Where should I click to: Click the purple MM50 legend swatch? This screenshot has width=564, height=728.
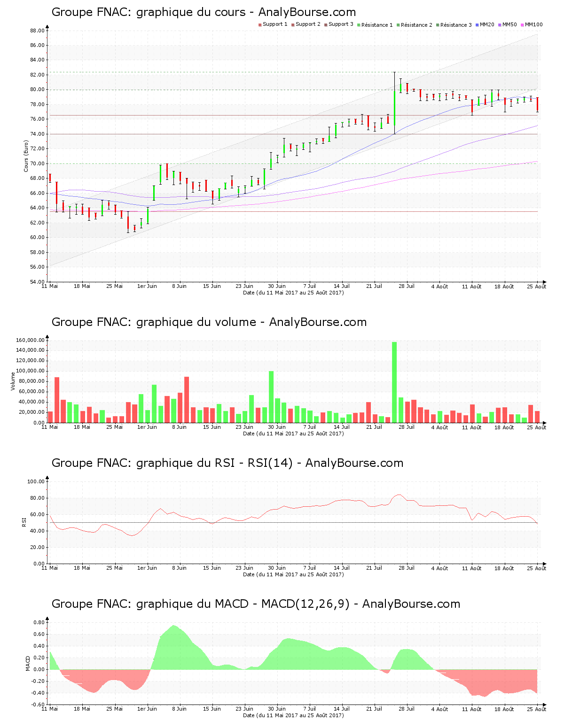click(500, 24)
